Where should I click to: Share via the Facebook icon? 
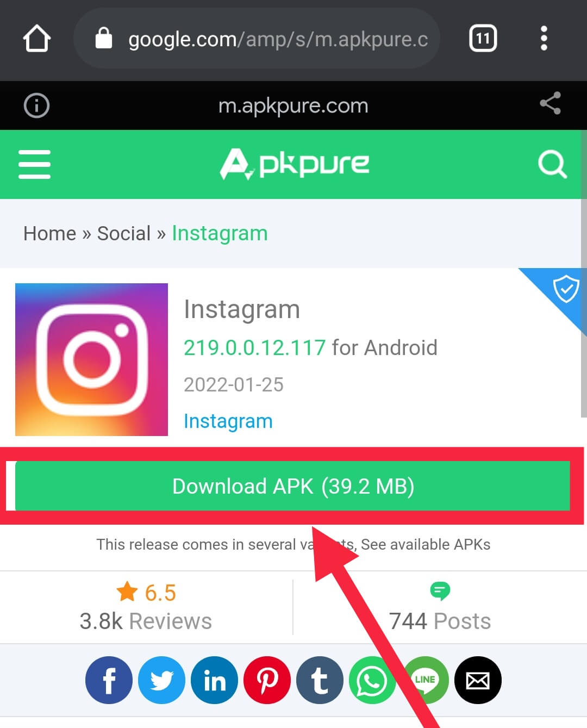tap(109, 680)
